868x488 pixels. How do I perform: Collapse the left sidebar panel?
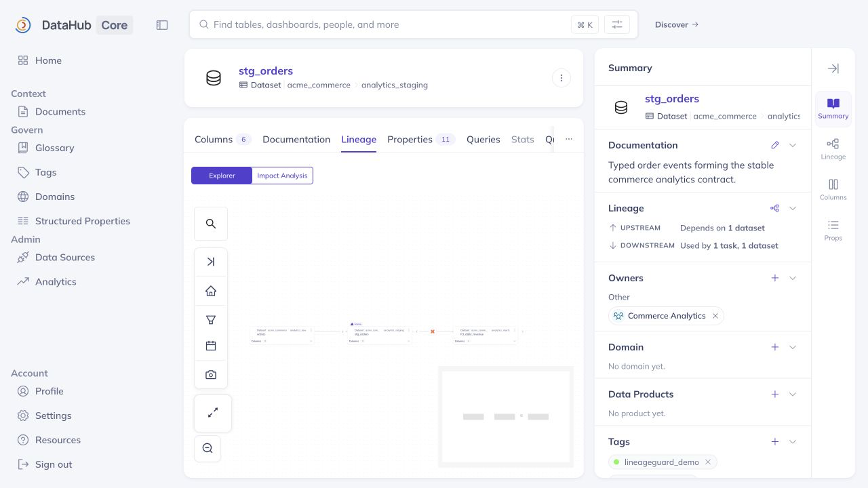point(162,25)
